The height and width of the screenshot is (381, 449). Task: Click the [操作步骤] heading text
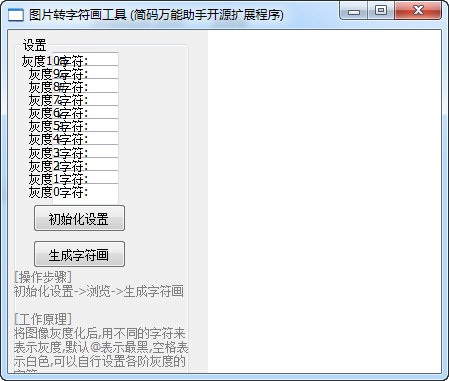[x=43, y=277]
